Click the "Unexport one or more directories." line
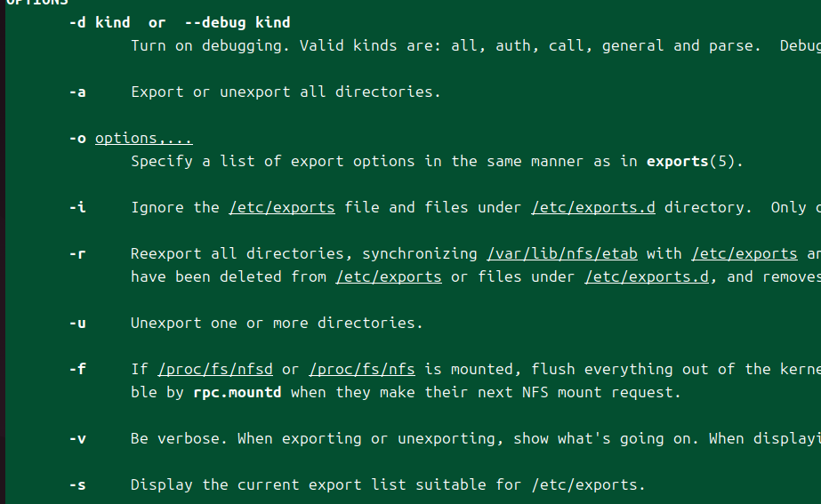The image size is (821, 504). 277,323
